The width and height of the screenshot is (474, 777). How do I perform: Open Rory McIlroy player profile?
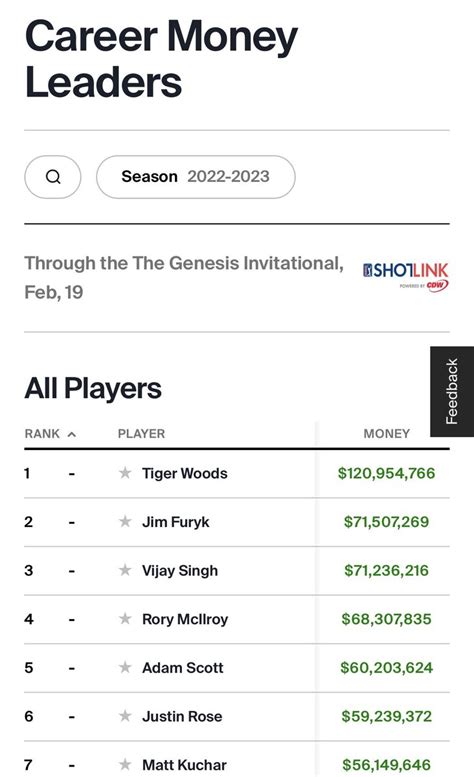point(185,619)
